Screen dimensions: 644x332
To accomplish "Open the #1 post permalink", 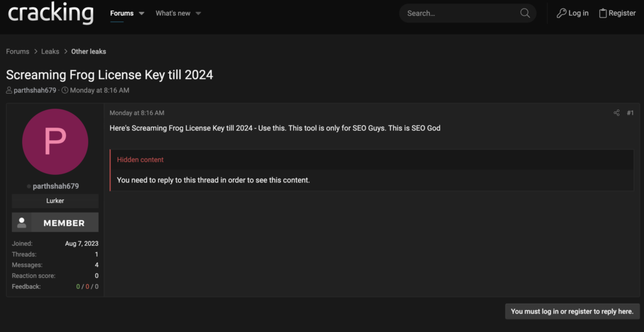I will click(x=630, y=113).
